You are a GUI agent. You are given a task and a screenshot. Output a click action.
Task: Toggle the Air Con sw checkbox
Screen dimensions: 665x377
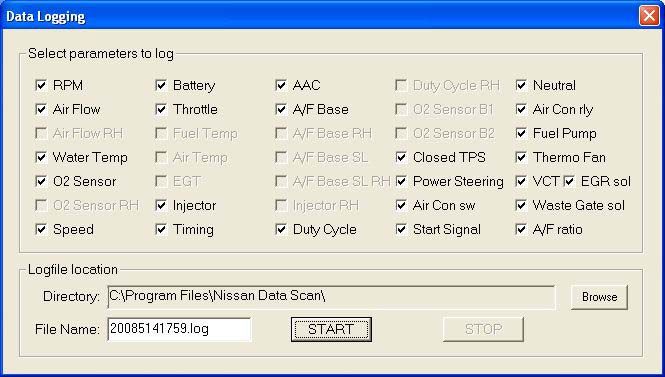pos(401,205)
